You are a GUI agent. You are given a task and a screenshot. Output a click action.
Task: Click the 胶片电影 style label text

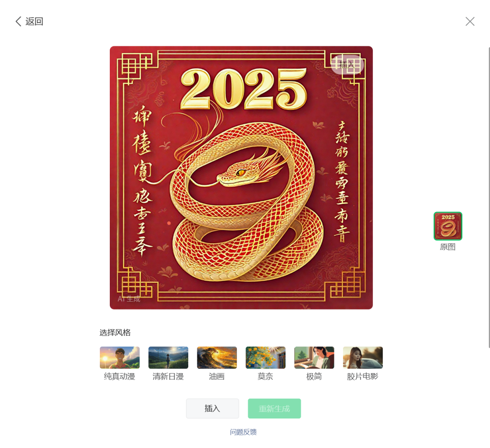click(363, 376)
